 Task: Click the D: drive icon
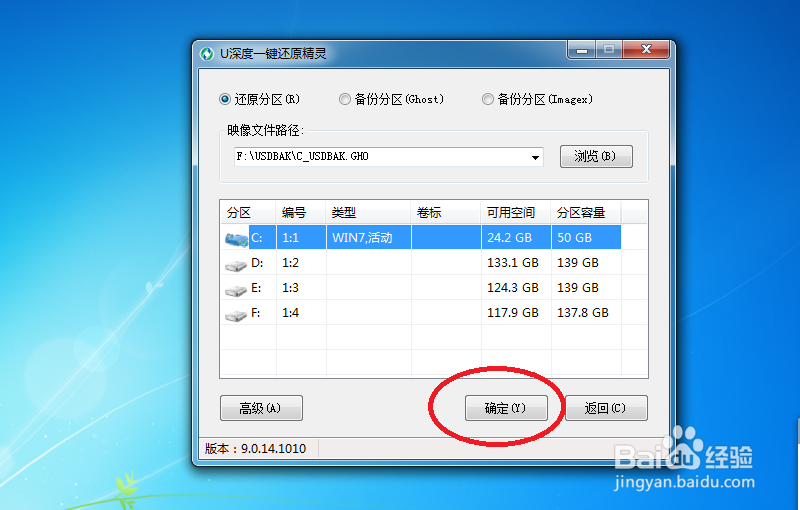(236, 265)
